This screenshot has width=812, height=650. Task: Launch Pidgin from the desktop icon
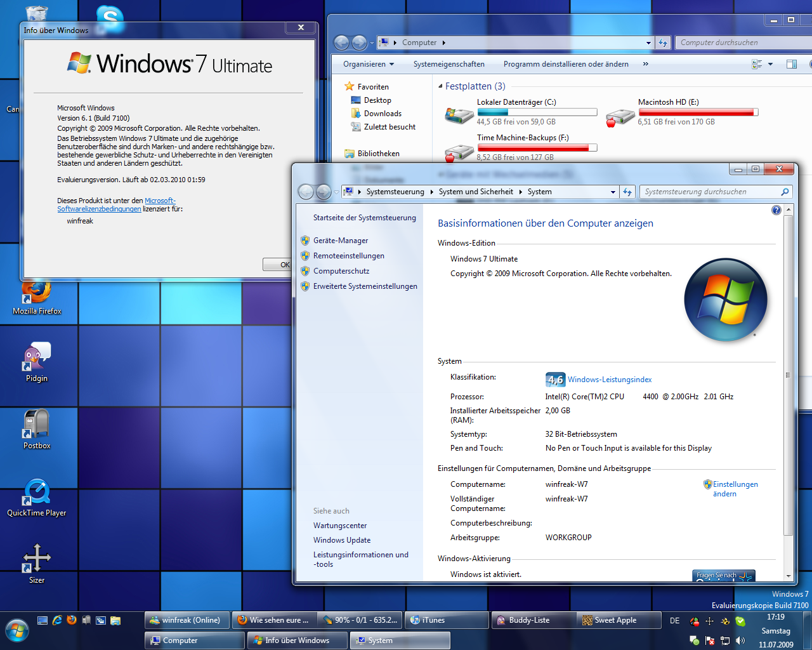coord(37,359)
